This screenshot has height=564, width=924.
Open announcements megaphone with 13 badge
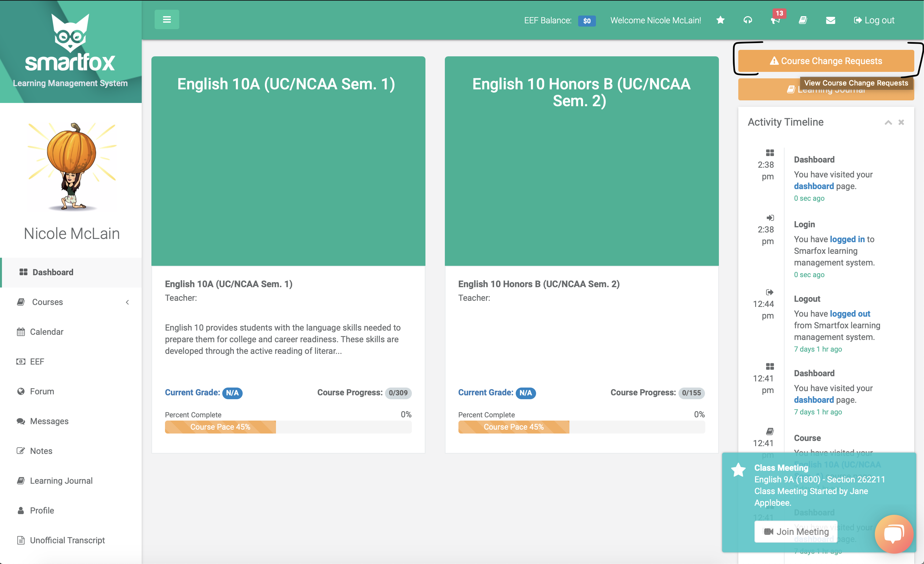point(775,21)
